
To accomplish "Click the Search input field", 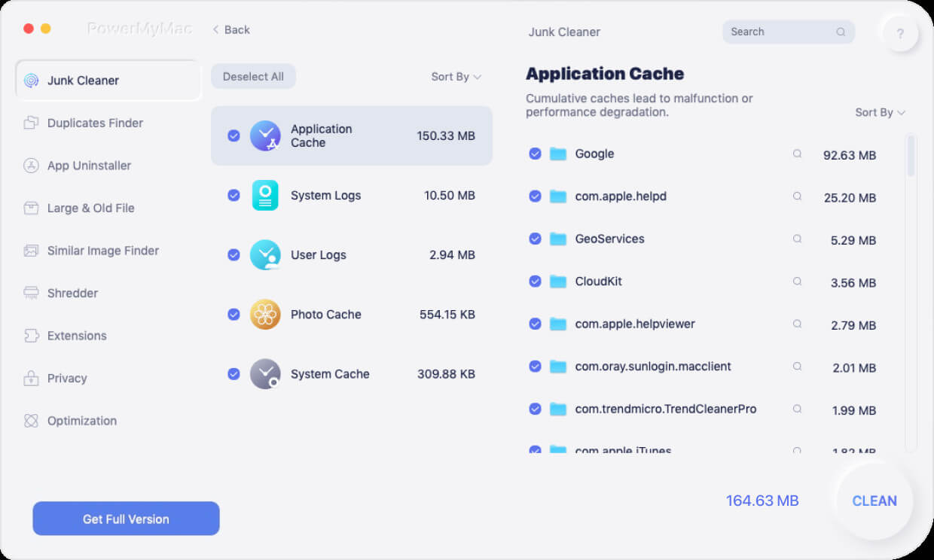I will [x=789, y=32].
